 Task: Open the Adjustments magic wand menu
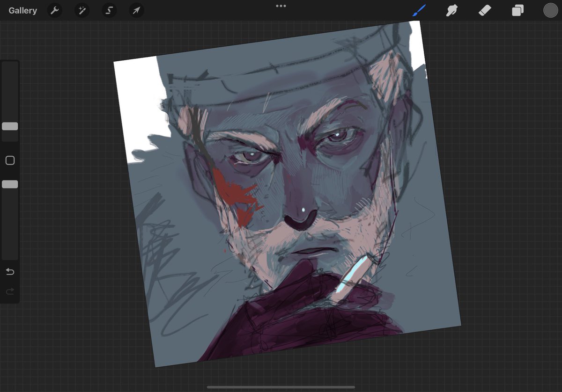82,10
